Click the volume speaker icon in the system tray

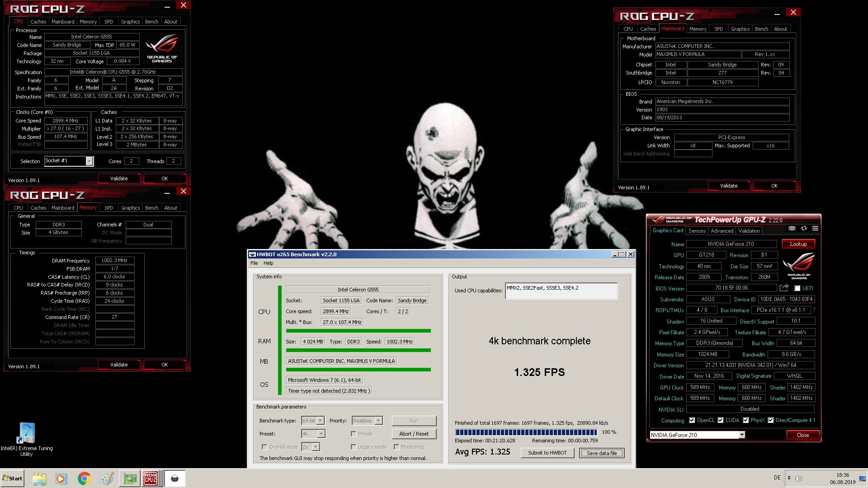point(799,478)
